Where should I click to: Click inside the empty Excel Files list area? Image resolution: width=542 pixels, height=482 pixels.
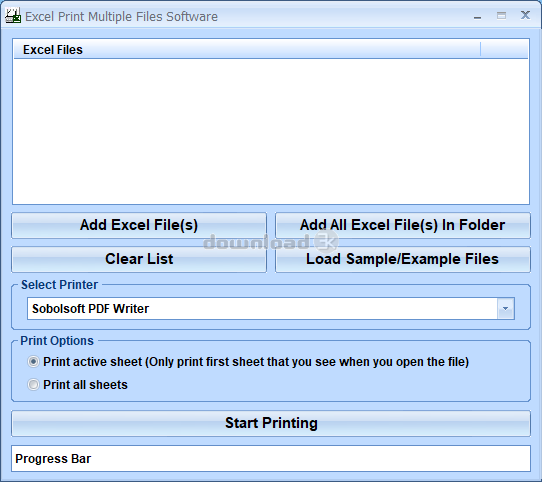[x=271, y=131]
